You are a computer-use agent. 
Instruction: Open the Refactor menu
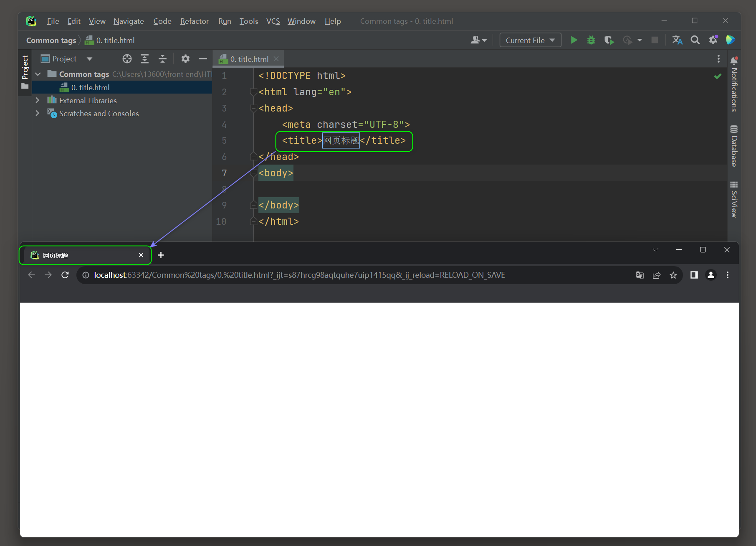194,21
